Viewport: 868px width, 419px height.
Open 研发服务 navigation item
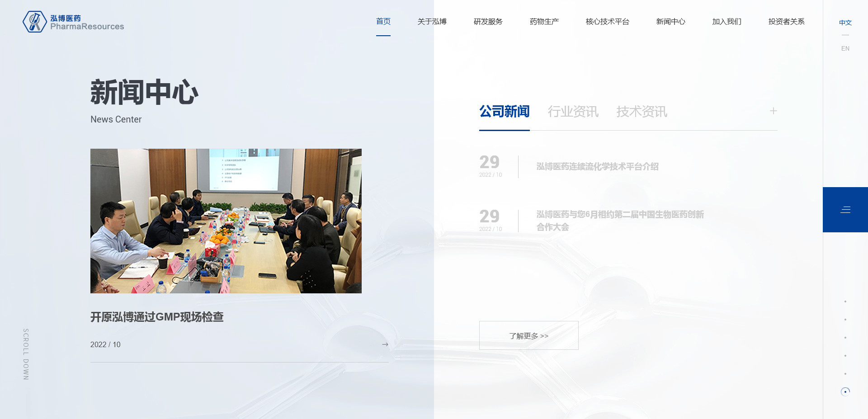tap(488, 22)
